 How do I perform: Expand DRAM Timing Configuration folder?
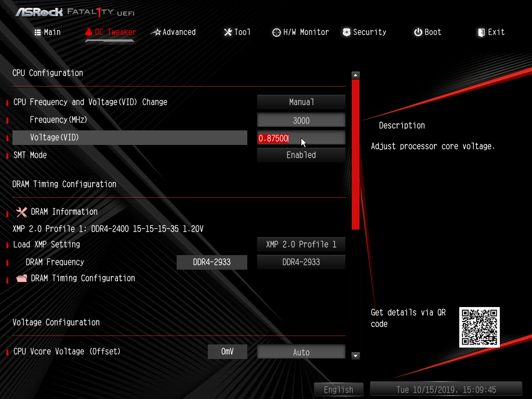[21, 278]
